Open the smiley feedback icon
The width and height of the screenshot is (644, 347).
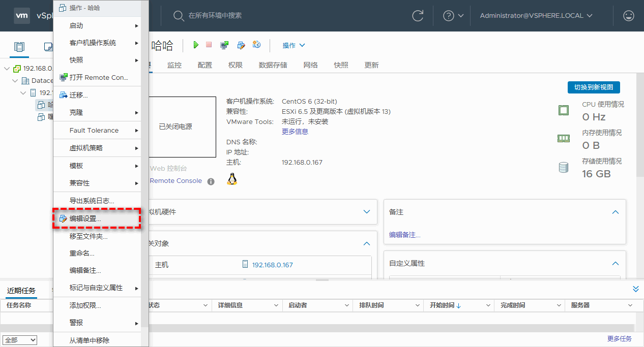629,16
